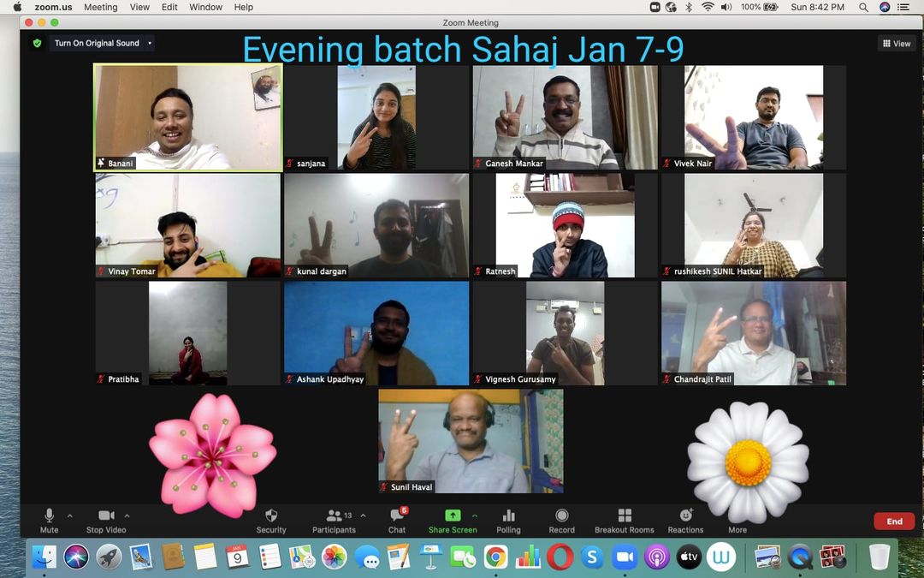Select Sunil Haval's video tile
The width and height of the screenshot is (924, 578).
coord(471,441)
